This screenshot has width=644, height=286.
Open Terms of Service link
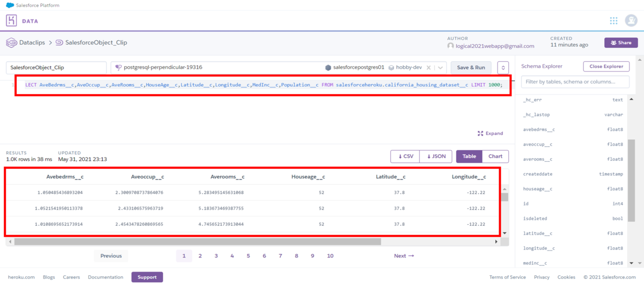(508, 277)
